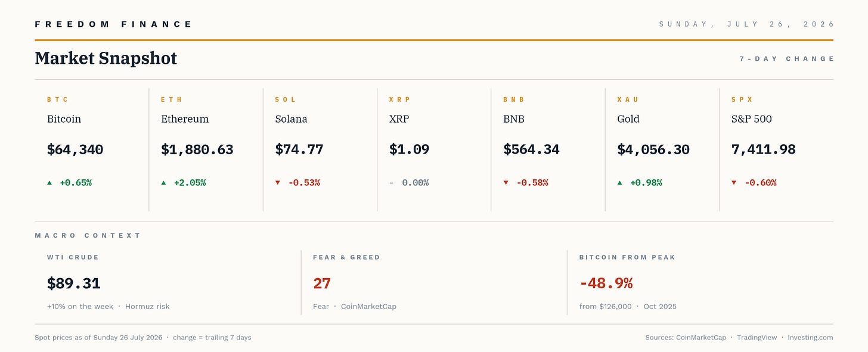Click the Market Snapshot heading

(106, 58)
